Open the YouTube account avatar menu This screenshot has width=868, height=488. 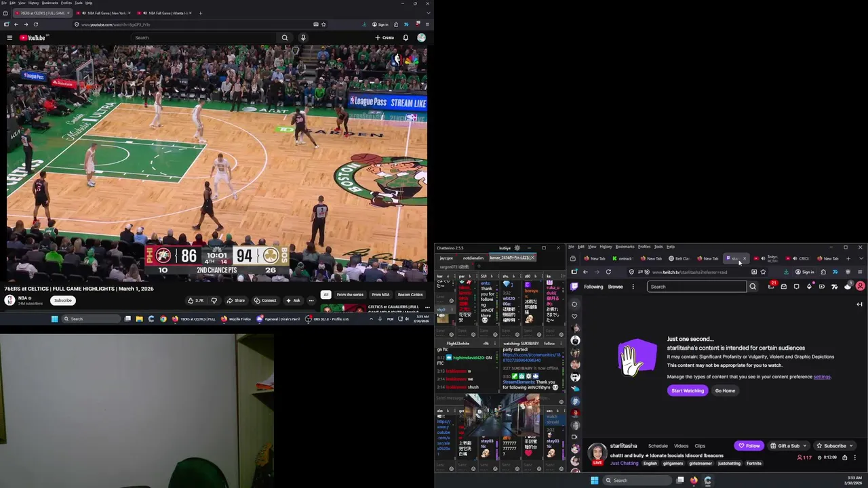(421, 38)
